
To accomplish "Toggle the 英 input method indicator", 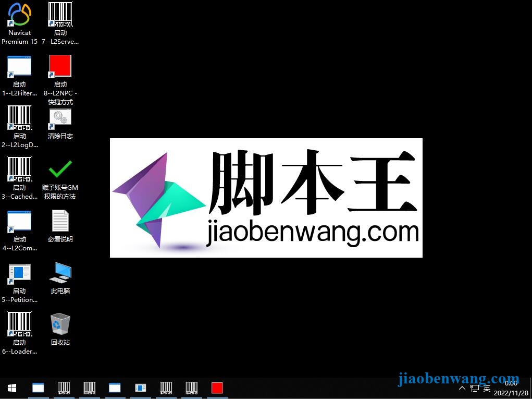I will pos(487,388).
